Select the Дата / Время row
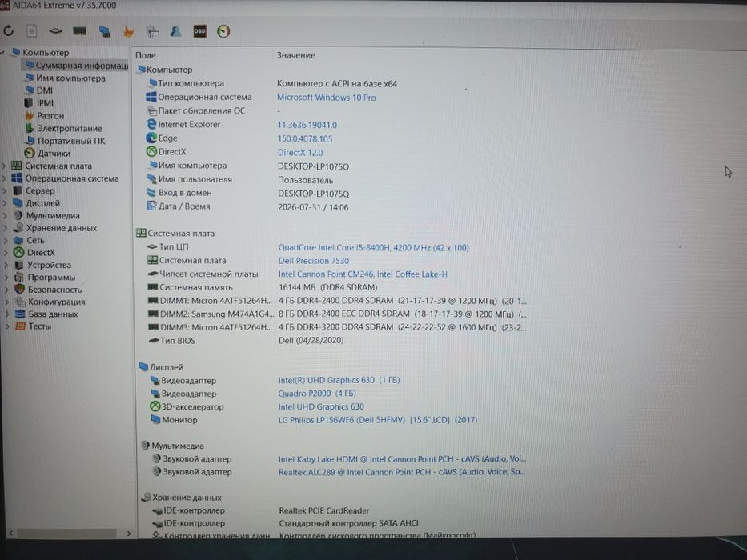Viewport: 747px width, 560px height. [x=247, y=206]
